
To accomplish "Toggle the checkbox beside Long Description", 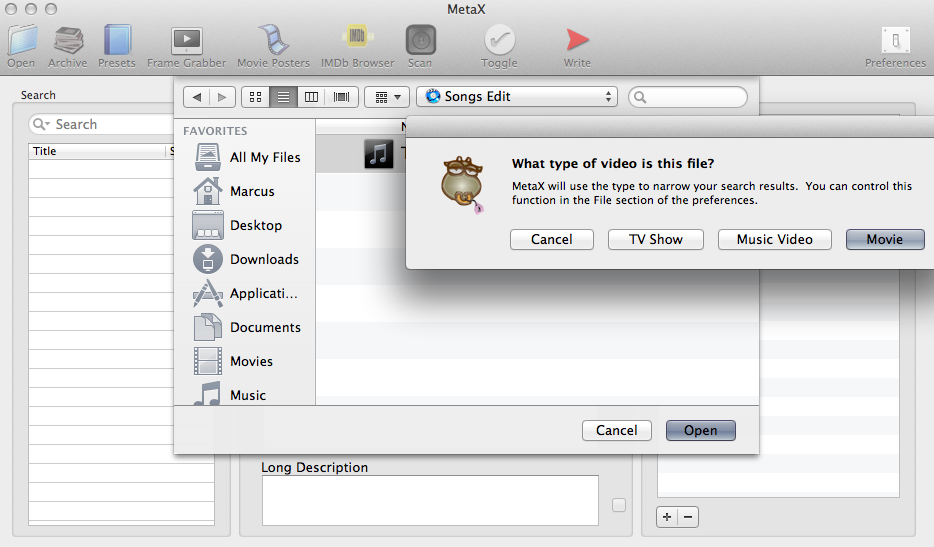I will tap(619, 505).
